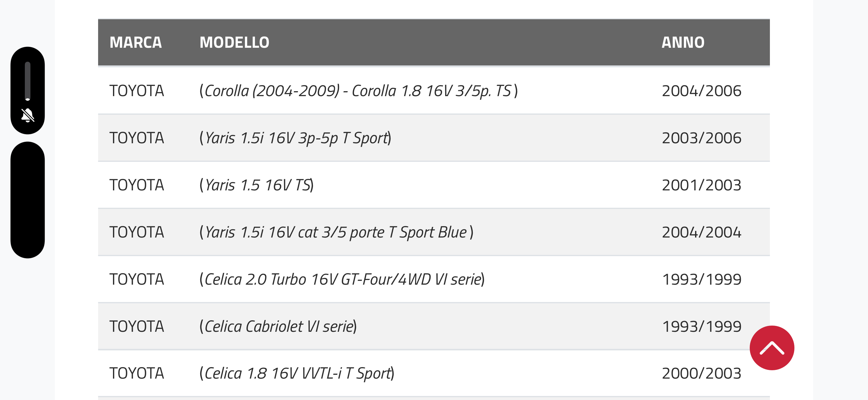Select the MARCA column header

tap(135, 42)
